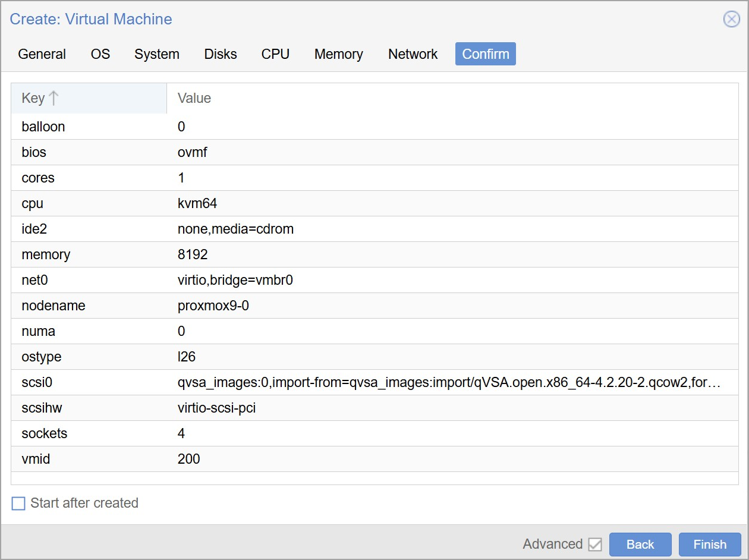Select the sockets row key

click(45, 433)
